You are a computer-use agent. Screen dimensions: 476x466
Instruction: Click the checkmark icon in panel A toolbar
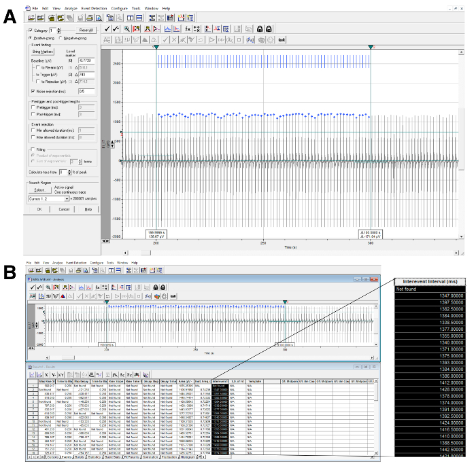[109, 29]
